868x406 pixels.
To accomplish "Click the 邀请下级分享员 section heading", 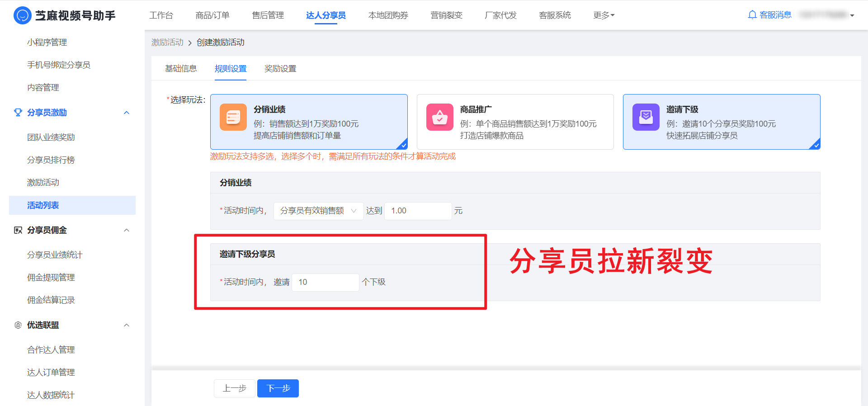I will [x=247, y=254].
